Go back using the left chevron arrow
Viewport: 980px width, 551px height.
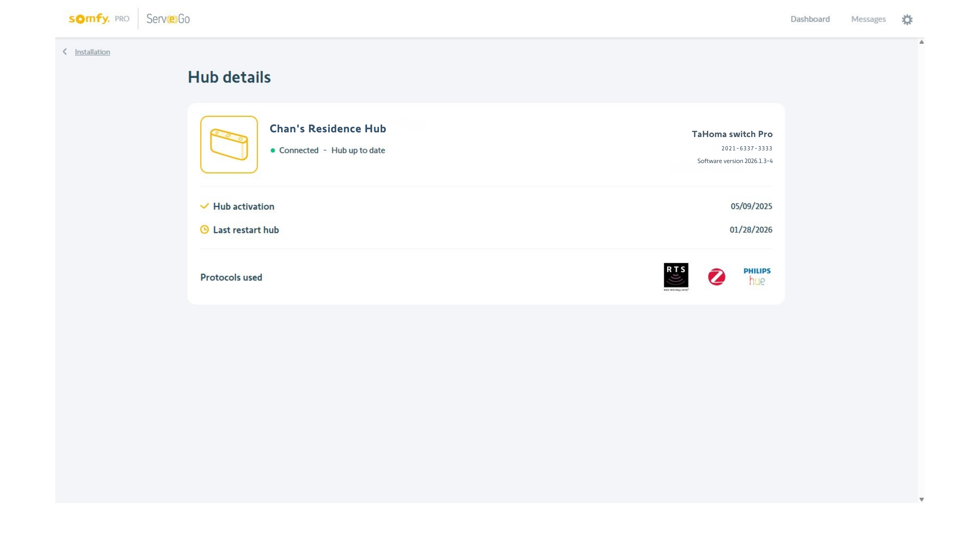coord(65,52)
